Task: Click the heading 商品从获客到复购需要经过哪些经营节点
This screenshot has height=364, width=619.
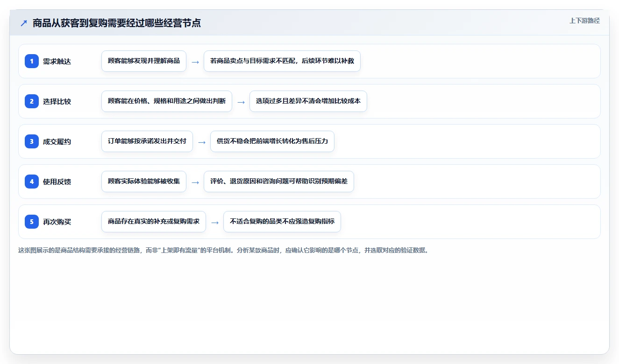Action: tap(117, 23)
